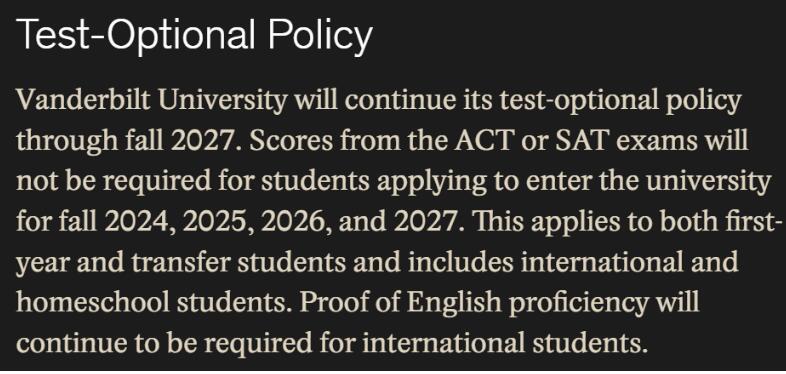Click the year 2024 in paragraph
786x374 pixels.
(x=142, y=222)
